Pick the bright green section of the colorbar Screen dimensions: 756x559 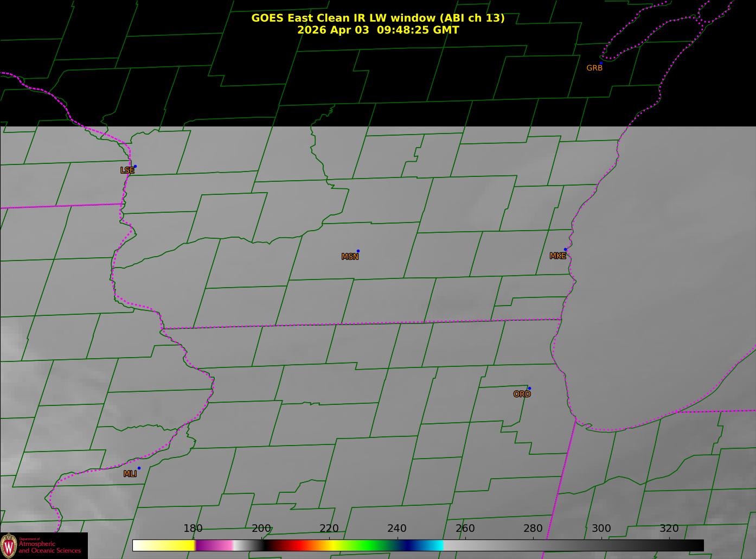369,545
